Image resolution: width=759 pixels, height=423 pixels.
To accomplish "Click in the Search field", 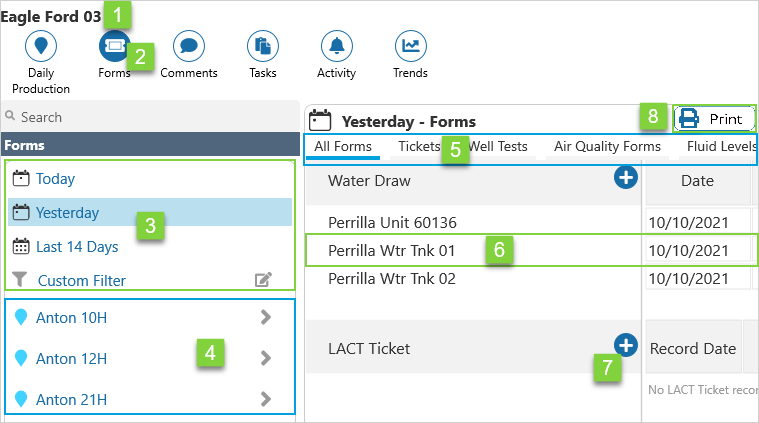I will [x=150, y=117].
